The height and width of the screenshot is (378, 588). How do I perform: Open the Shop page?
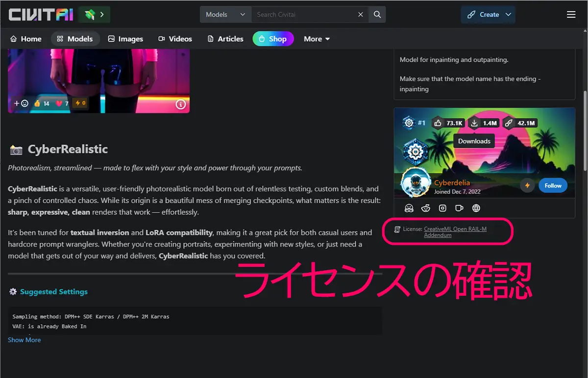pyautogui.click(x=273, y=39)
